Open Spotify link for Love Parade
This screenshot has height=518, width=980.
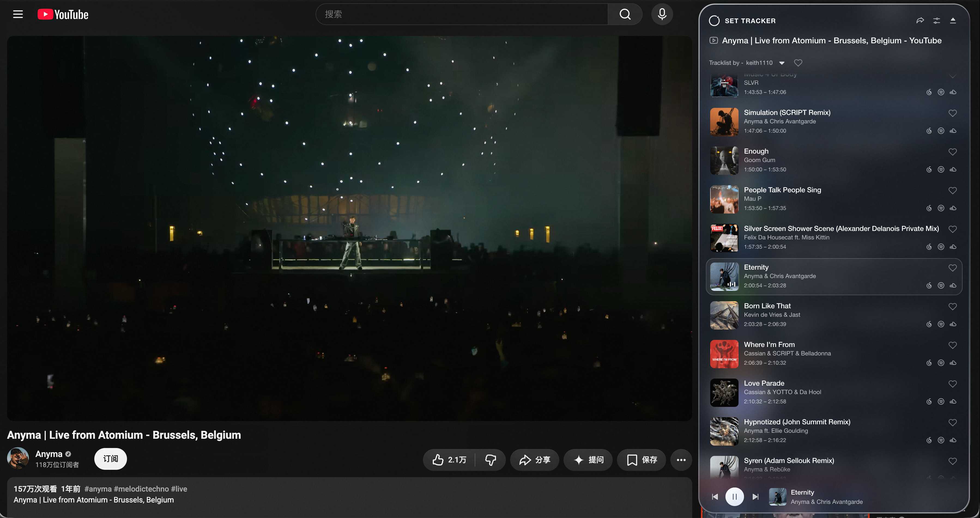[941, 402]
